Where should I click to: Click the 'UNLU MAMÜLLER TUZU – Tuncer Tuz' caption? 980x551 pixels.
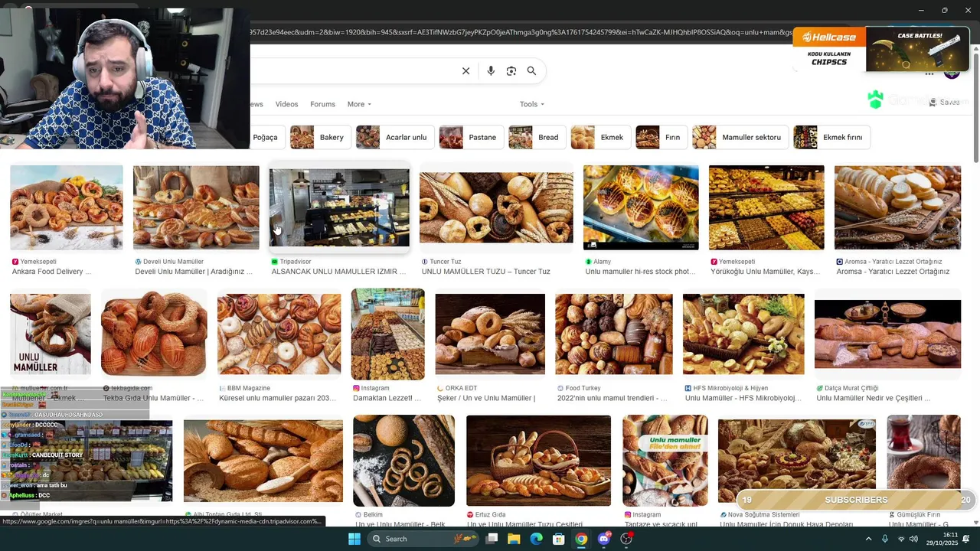coord(485,272)
